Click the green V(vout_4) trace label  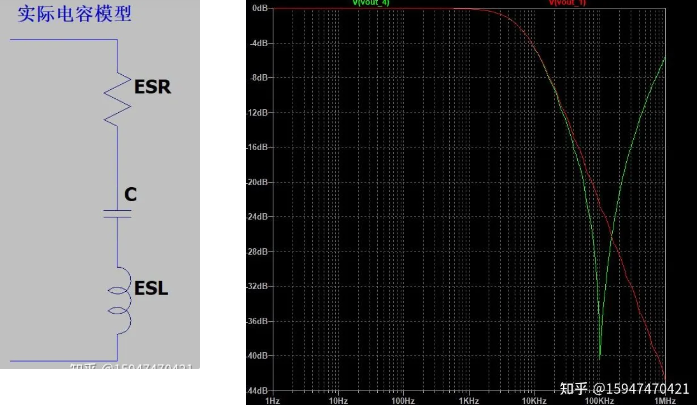pos(371,3)
